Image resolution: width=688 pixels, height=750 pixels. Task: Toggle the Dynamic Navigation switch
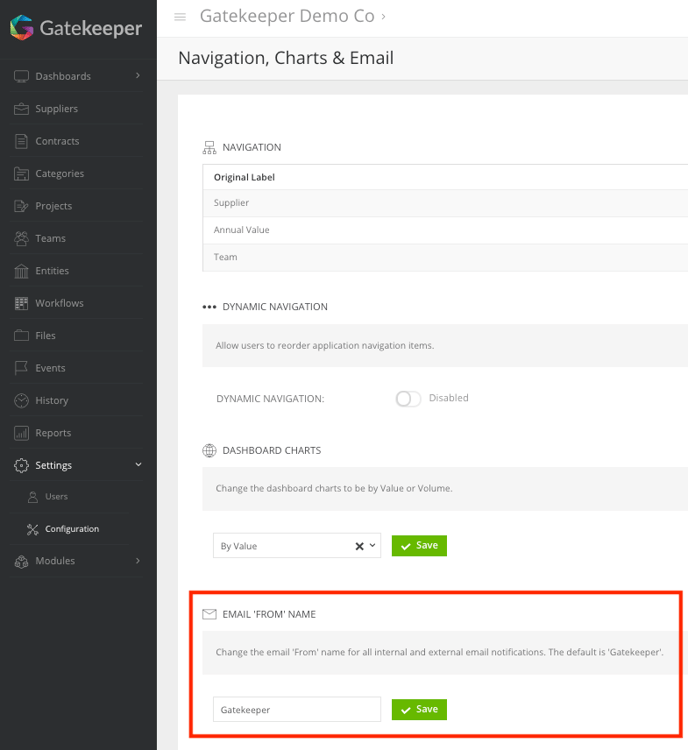(408, 398)
